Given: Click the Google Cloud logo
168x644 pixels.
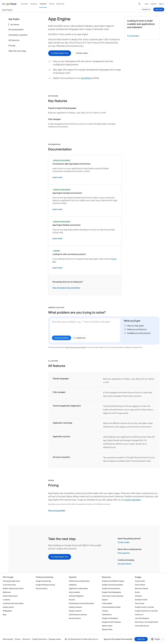Looking at the screenshot, I should click(9, 4).
